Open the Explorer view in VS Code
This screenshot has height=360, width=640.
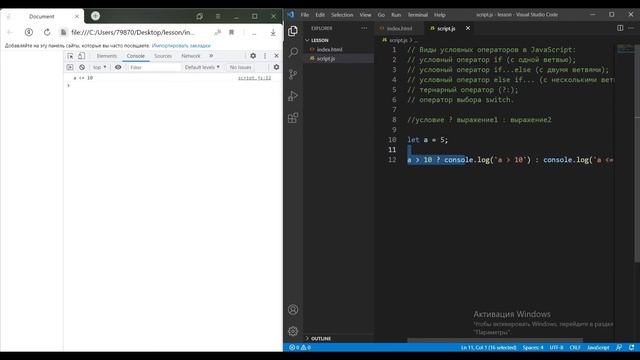(293, 31)
